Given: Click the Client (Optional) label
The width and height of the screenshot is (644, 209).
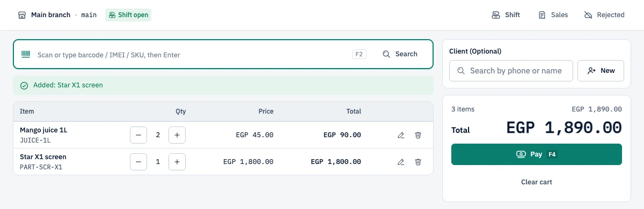Looking at the screenshot, I should pos(475,51).
